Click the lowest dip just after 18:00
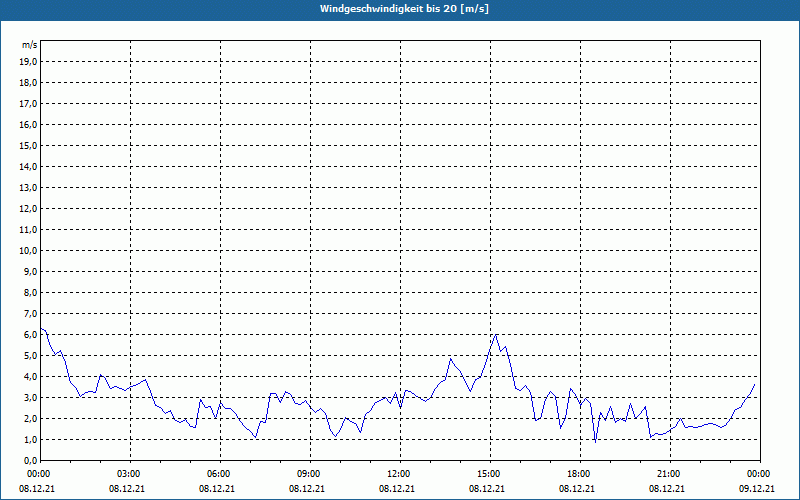The image size is (800, 500). click(595, 441)
